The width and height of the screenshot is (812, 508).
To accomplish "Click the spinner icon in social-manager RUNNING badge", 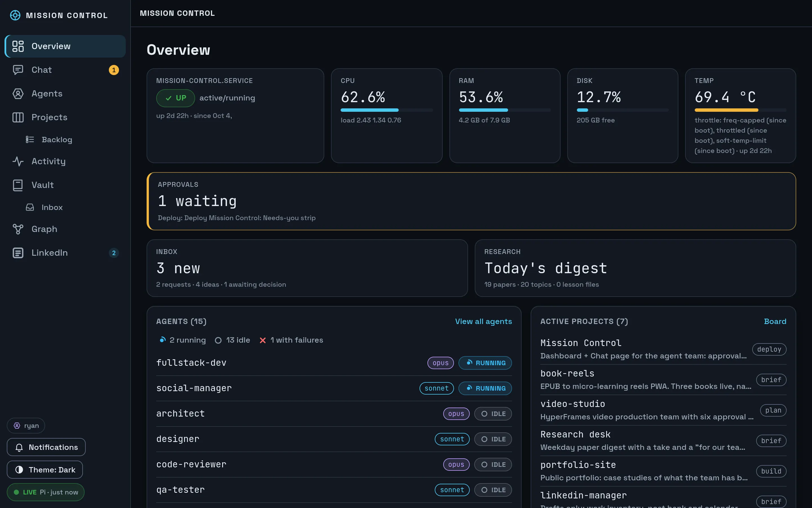I will tap(469, 388).
